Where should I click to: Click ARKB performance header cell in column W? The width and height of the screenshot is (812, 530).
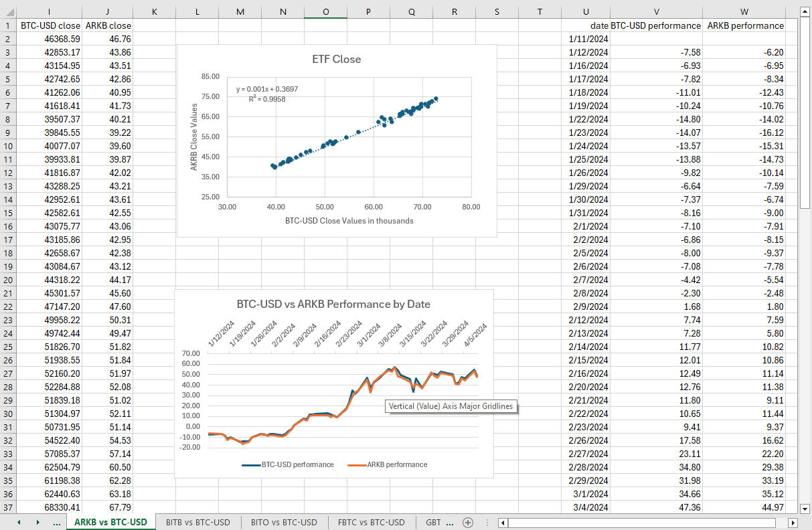tap(744, 25)
